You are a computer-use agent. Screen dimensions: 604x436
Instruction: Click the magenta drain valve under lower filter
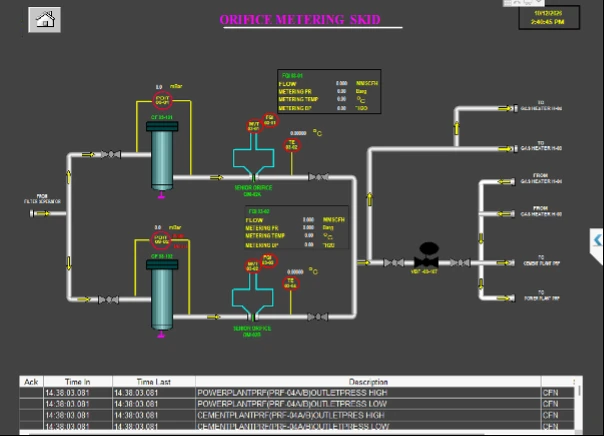(161, 334)
